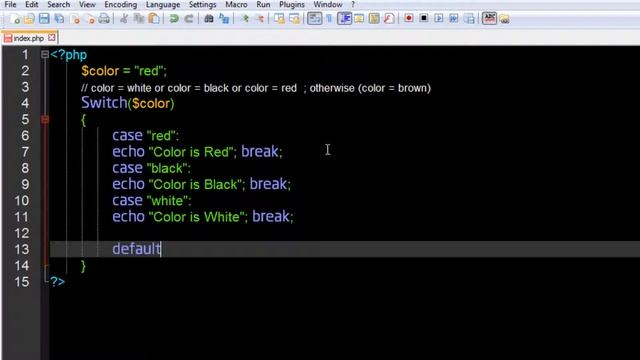Save the file with the floppy disk icon
This screenshot has height=360, width=640.
(44, 19)
